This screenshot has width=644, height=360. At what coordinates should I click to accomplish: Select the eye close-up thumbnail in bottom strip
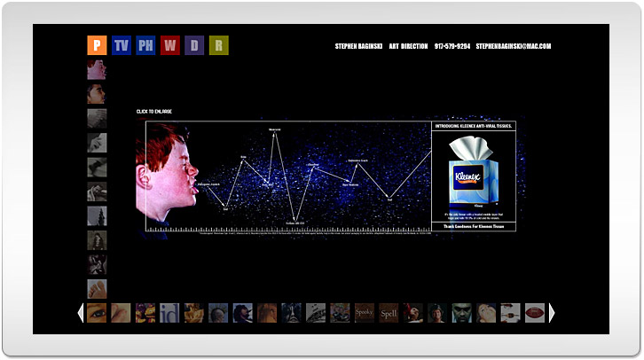pyautogui.click(x=97, y=313)
